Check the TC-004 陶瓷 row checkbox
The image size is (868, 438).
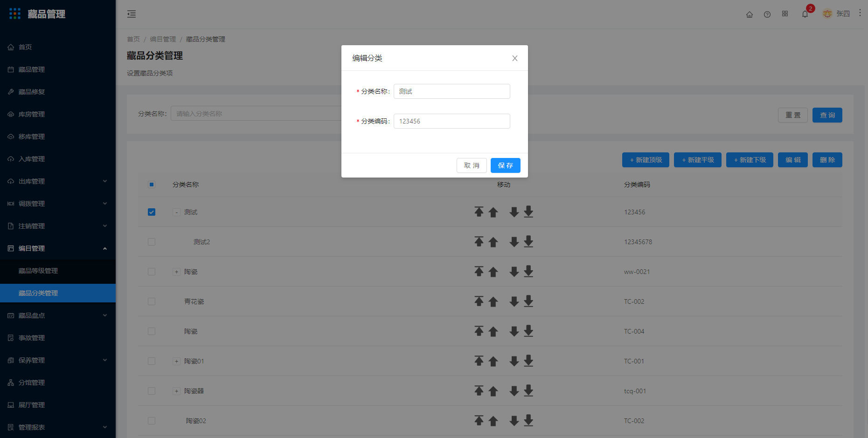[x=152, y=331]
